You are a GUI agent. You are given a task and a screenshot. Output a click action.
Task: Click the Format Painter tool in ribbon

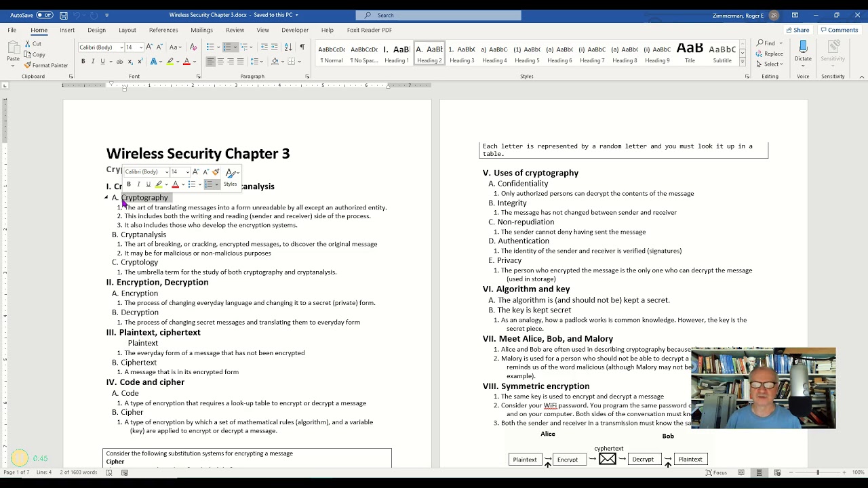[x=45, y=65]
